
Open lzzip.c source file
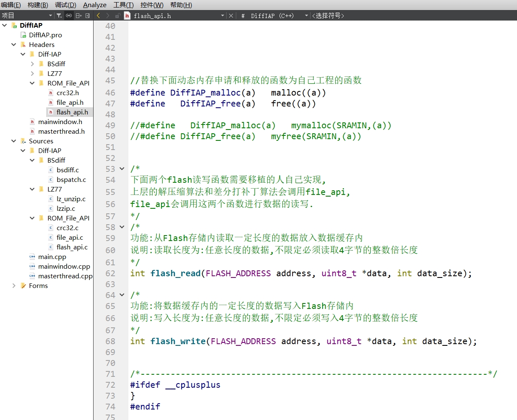(x=66, y=208)
